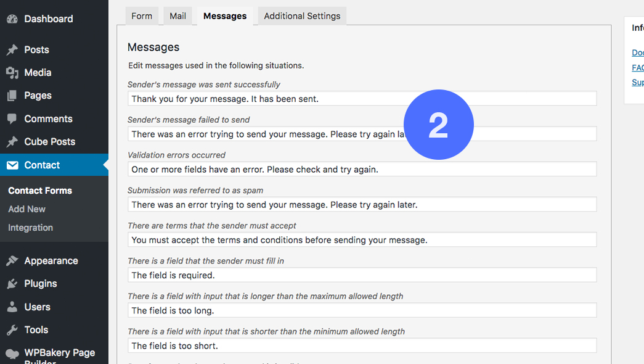Click the 'The field is required.' input

coord(362,275)
